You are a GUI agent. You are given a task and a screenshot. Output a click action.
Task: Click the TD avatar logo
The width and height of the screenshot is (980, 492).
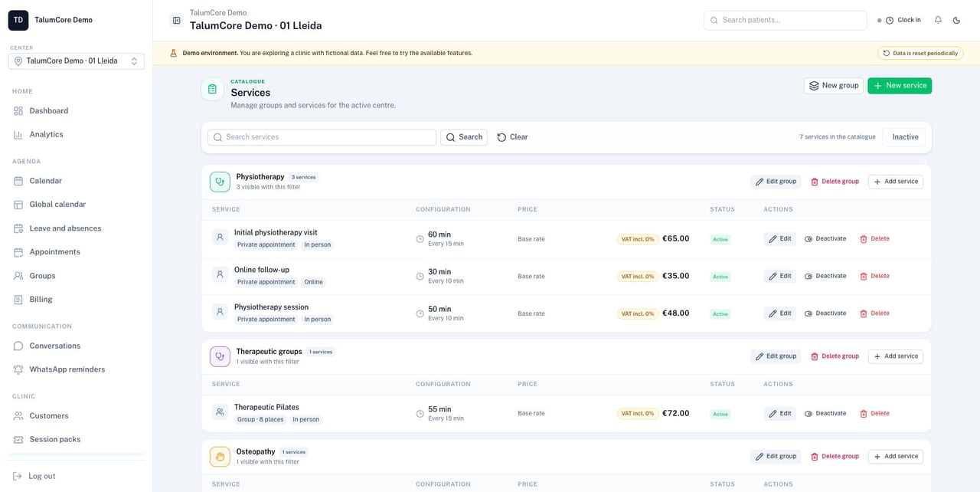(18, 21)
